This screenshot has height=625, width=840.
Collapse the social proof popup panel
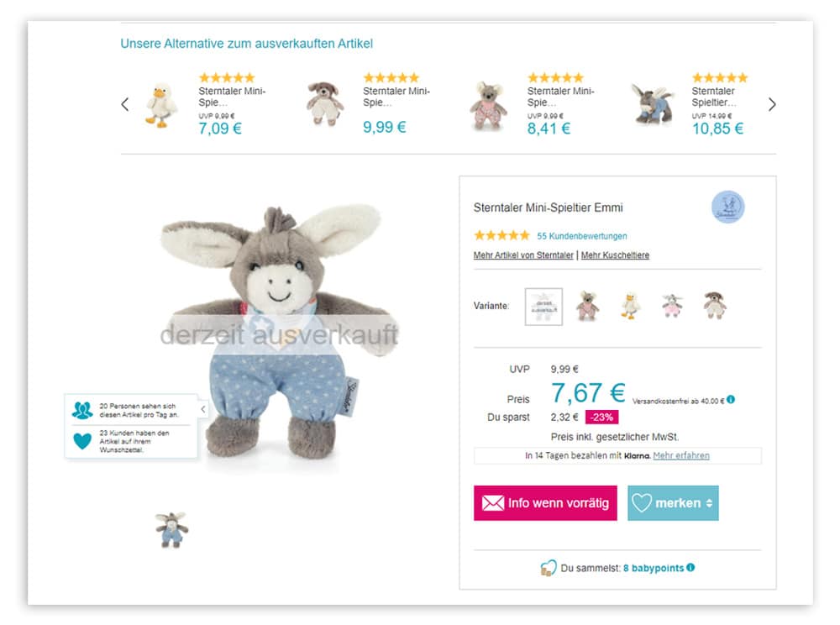pyautogui.click(x=203, y=409)
